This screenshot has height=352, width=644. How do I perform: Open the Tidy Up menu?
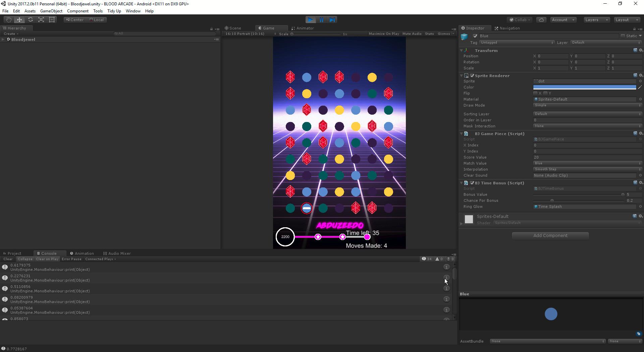point(114,11)
